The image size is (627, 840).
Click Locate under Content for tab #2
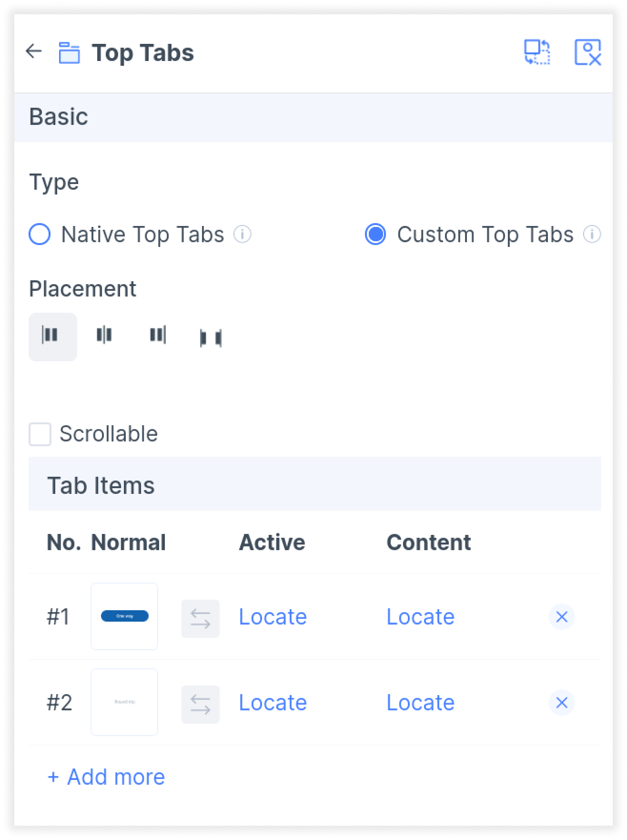click(420, 703)
